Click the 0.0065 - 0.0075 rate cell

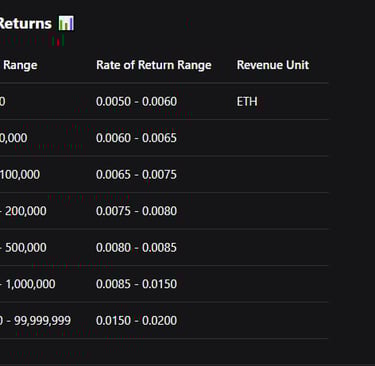136,174
